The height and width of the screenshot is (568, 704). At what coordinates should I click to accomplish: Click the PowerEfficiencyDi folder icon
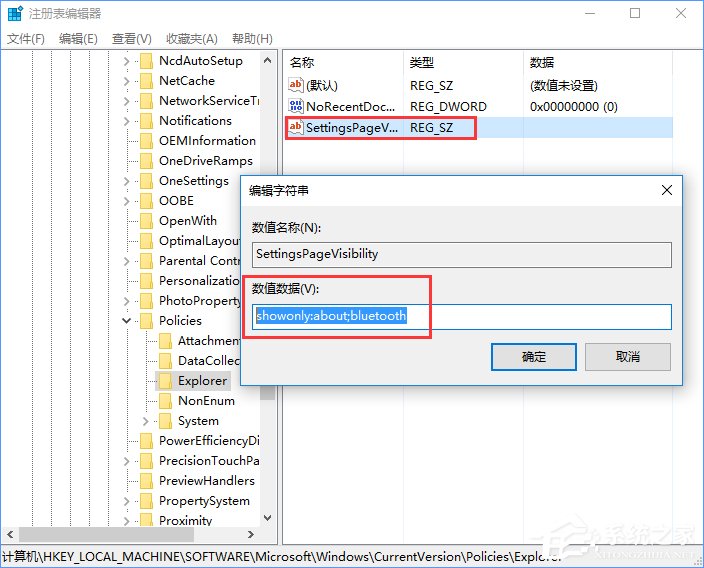tap(146, 441)
